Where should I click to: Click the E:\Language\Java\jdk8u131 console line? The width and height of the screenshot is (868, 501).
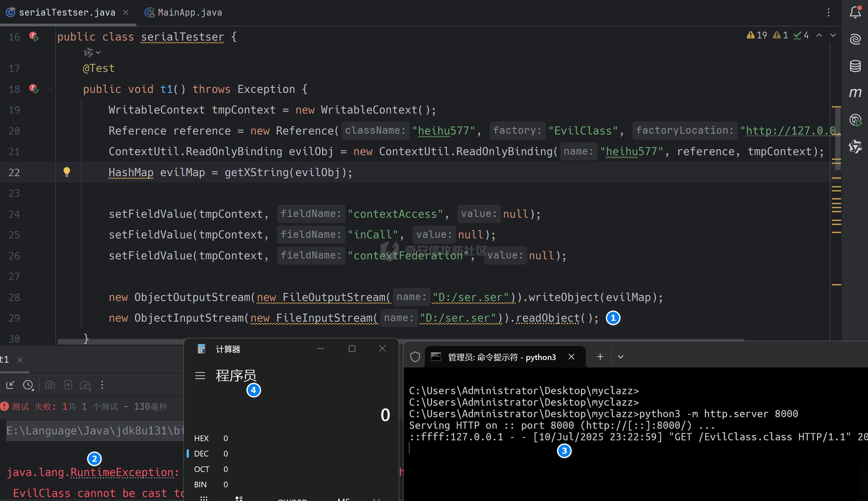pyautogui.click(x=95, y=430)
